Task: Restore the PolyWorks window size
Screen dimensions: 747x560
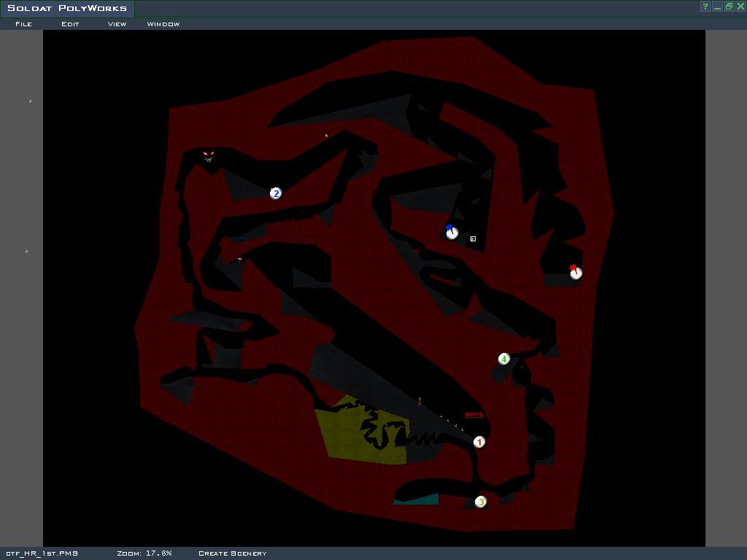Action: tap(729, 7)
